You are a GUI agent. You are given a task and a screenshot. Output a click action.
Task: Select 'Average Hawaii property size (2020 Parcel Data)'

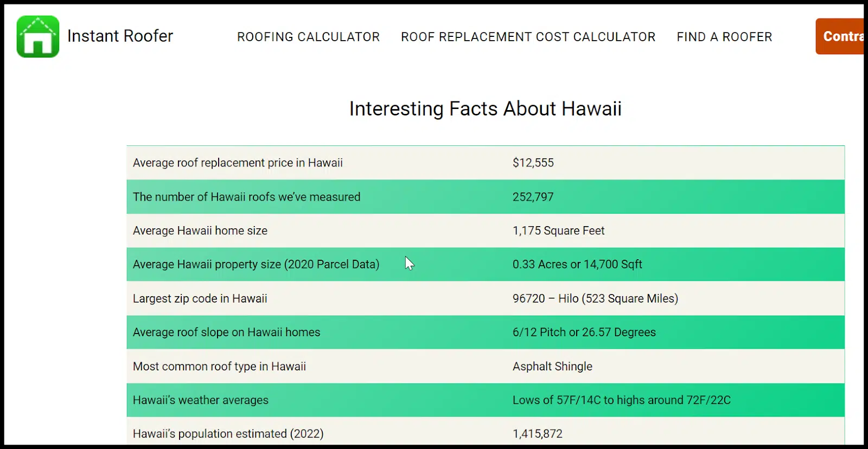tap(256, 265)
